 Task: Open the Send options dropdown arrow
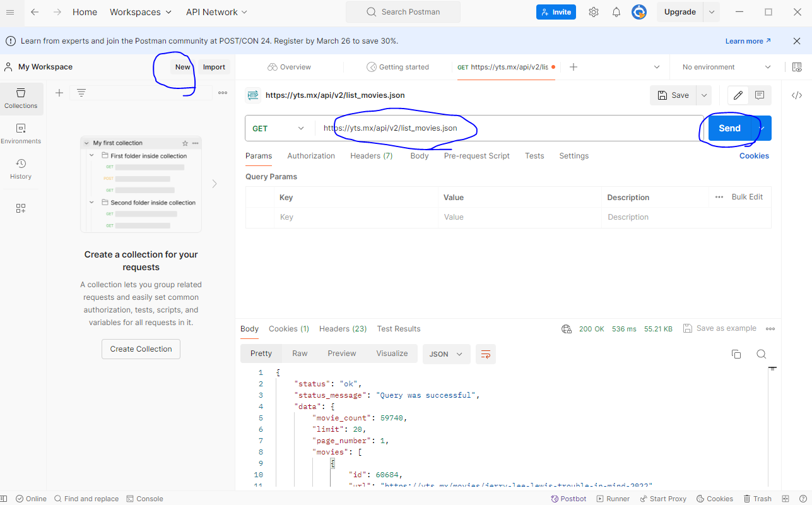762,128
